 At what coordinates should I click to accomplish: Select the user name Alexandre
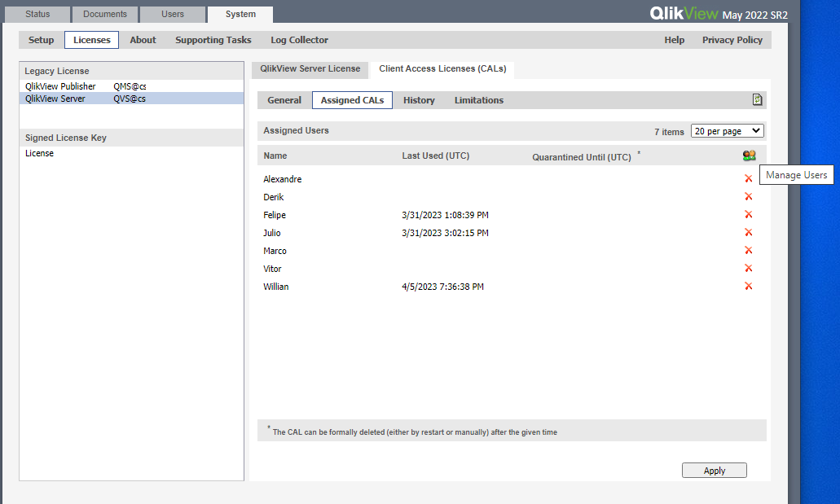click(283, 179)
